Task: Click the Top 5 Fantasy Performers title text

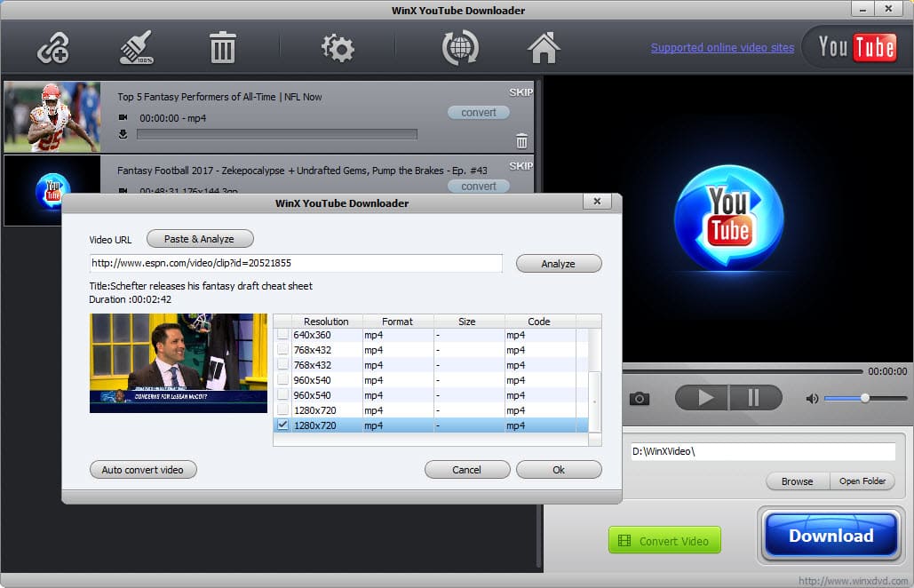Action: 219,97
